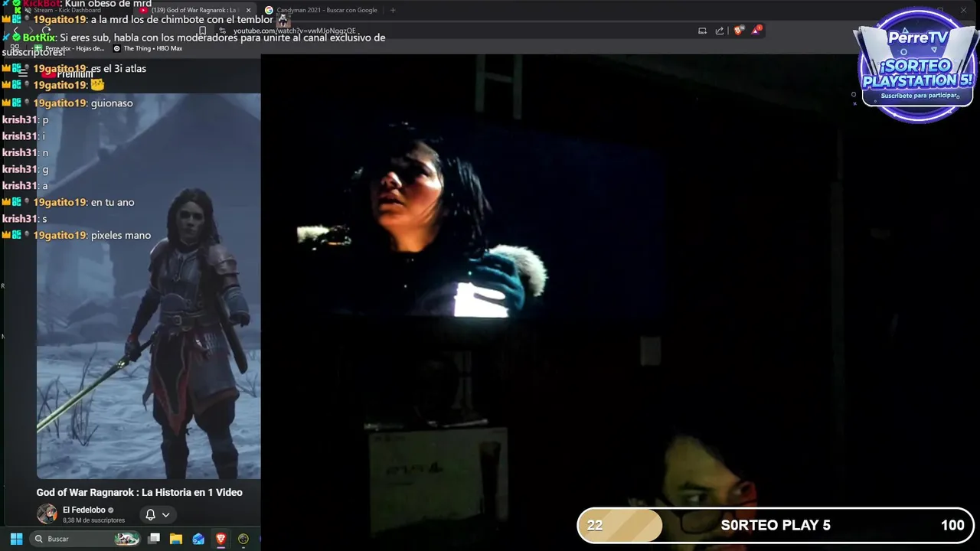Launch Outlook from the taskbar
This screenshot has height=551, width=980.
[198, 539]
